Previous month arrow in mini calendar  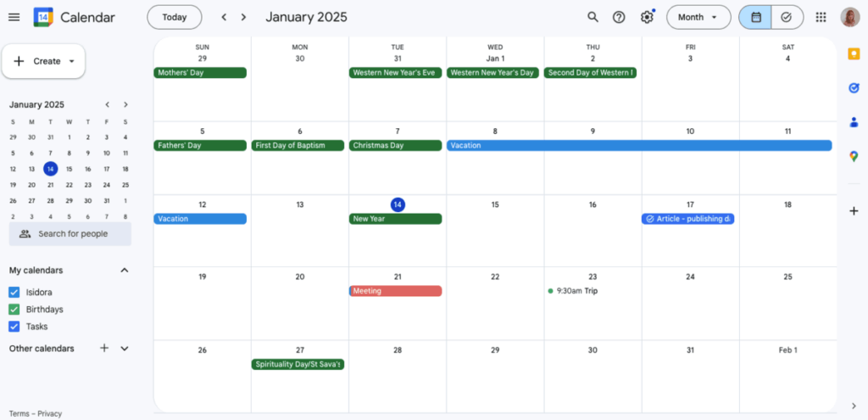(x=108, y=104)
